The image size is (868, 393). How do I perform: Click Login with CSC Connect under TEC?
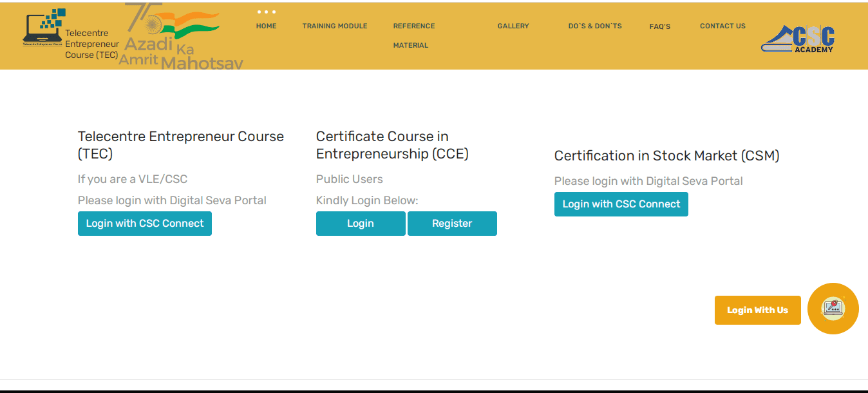tap(145, 224)
